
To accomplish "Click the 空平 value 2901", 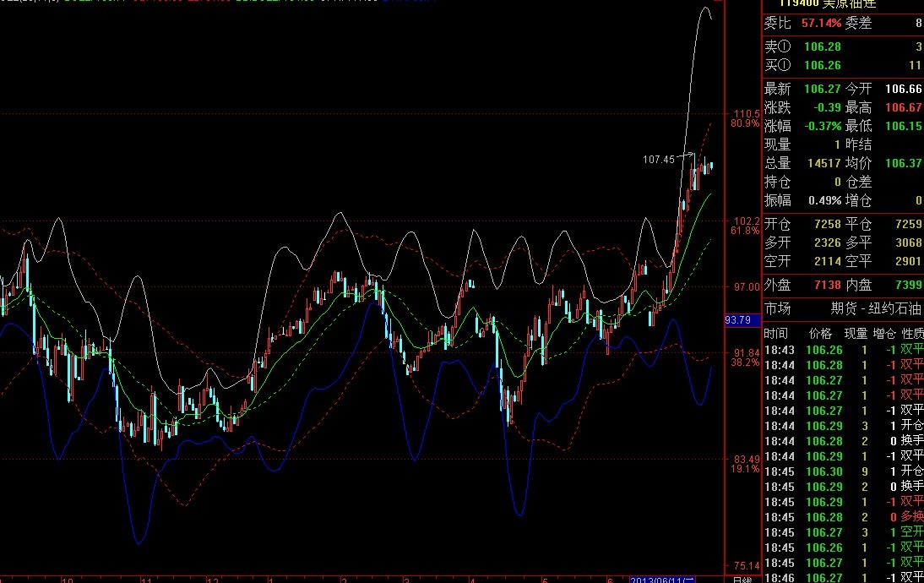I will click(909, 261).
